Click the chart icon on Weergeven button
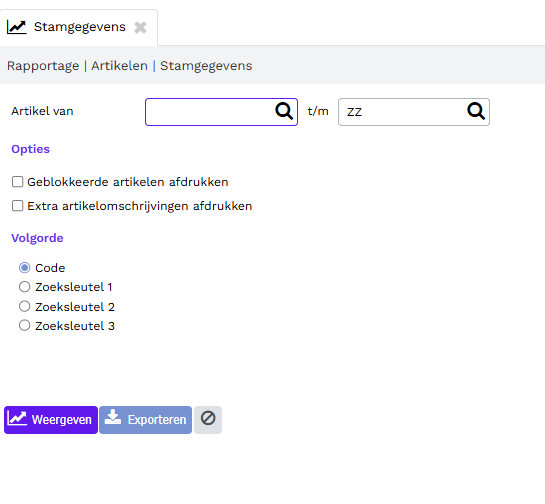The width and height of the screenshot is (545, 504). [x=17, y=418]
